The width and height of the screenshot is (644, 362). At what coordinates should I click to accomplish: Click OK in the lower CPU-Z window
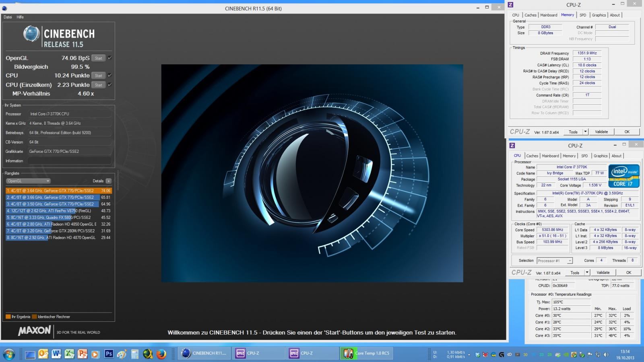(628, 273)
